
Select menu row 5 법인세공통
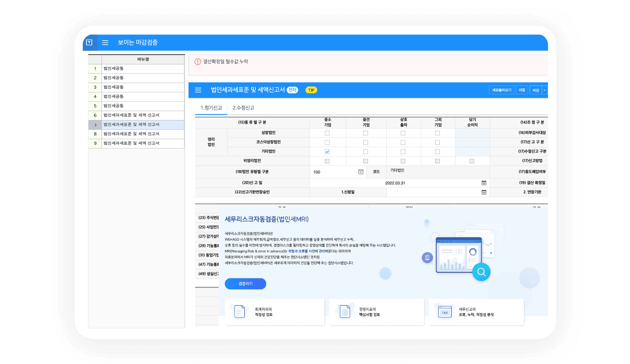tap(136, 106)
